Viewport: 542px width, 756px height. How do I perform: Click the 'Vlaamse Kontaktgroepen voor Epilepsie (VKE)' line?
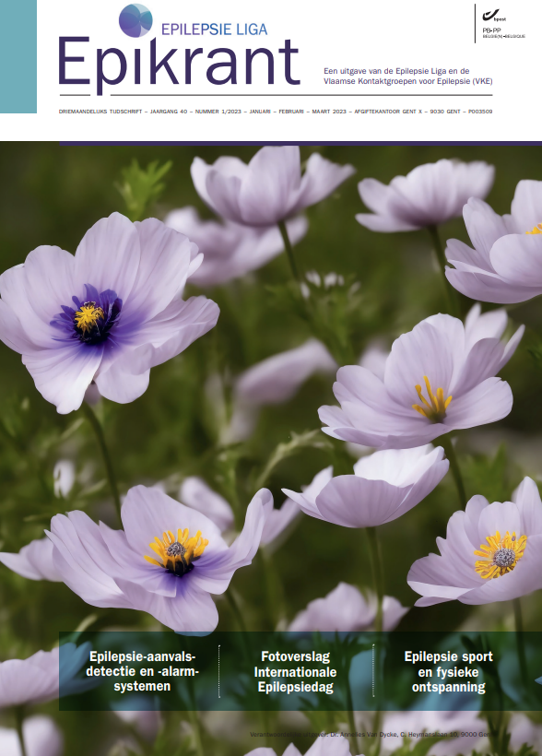coord(408,81)
